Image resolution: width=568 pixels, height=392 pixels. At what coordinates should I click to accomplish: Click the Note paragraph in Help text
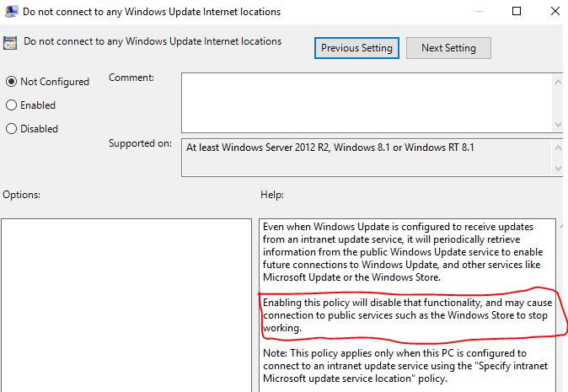[405, 366]
